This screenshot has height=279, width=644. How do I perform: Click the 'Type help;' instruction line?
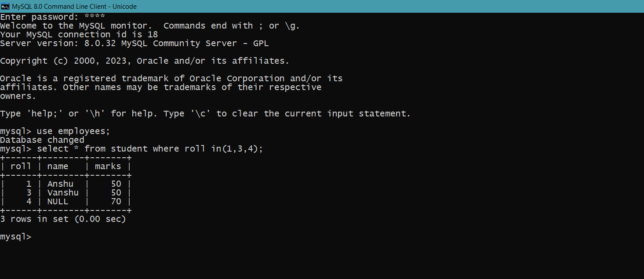pos(205,113)
